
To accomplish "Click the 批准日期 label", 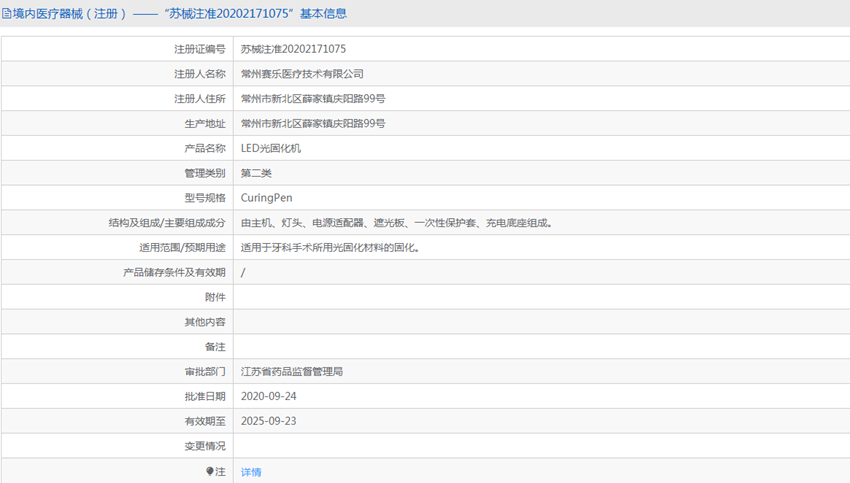I will pyautogui.click(x=205, y=396).
